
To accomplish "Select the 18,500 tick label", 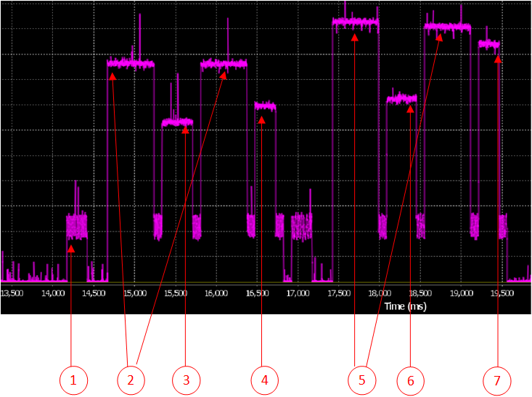I will 420,293.
